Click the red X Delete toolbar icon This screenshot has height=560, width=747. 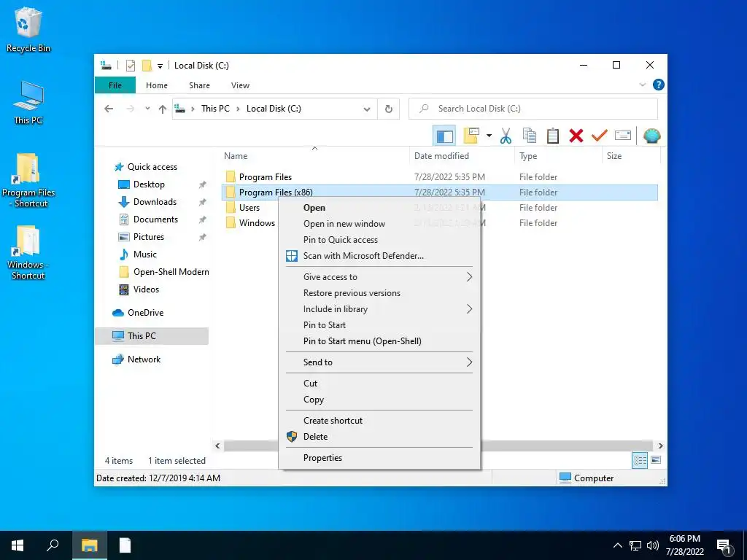coord(576,136)
